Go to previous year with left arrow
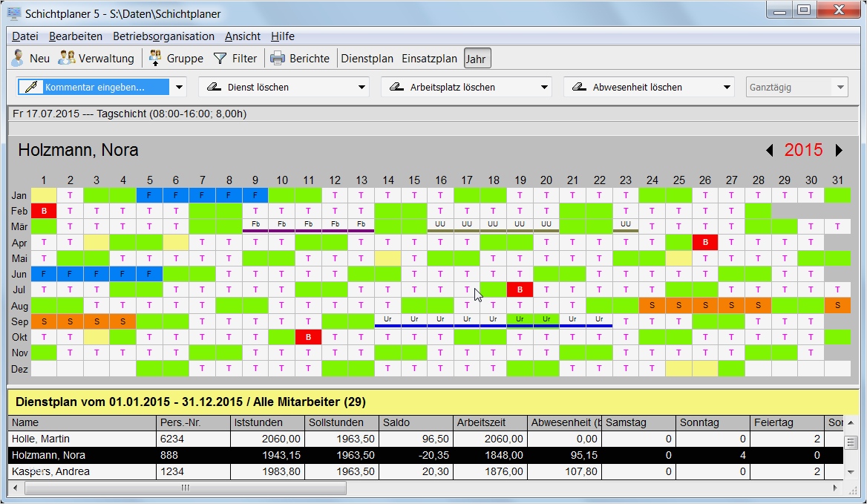 [x=769, y=151]
